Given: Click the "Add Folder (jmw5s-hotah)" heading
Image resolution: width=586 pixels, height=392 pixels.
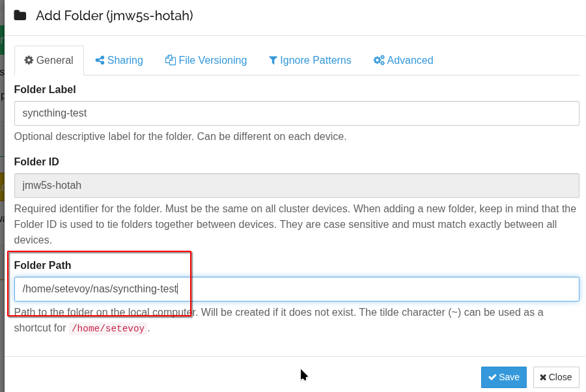Looking at the screenshot, I should [x=115, y=16].
